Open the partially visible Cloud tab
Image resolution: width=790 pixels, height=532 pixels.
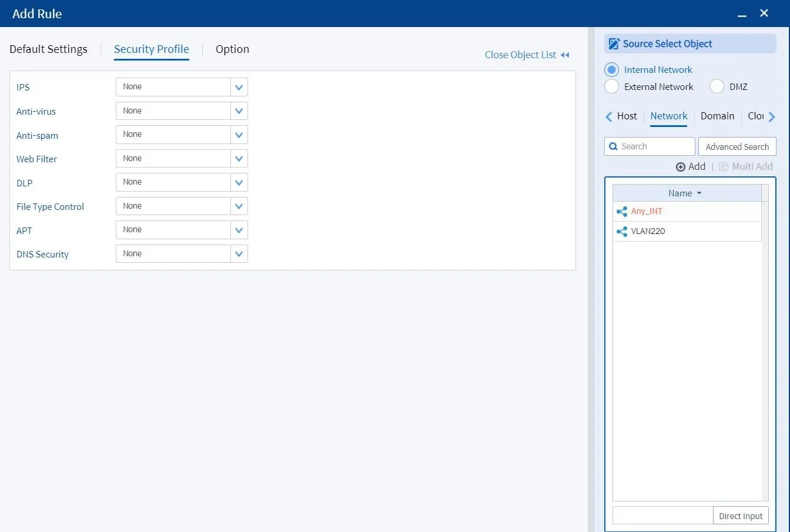756,116
